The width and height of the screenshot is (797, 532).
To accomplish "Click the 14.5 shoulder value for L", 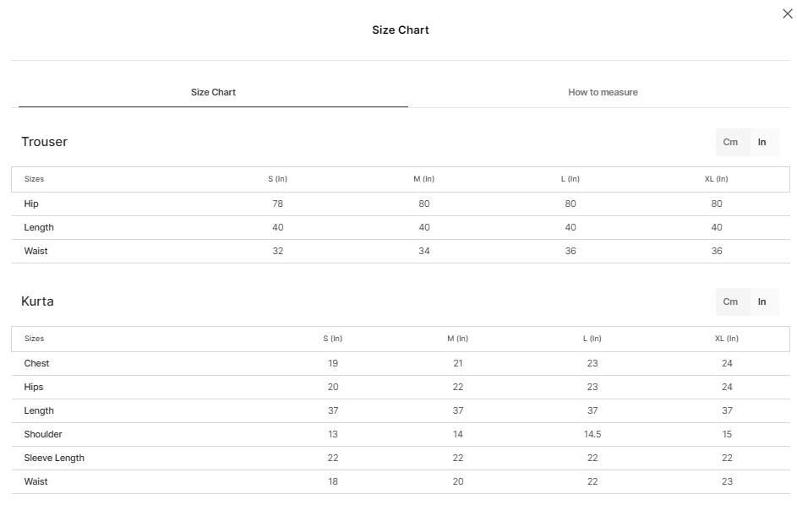I will [x=592, y=434].
